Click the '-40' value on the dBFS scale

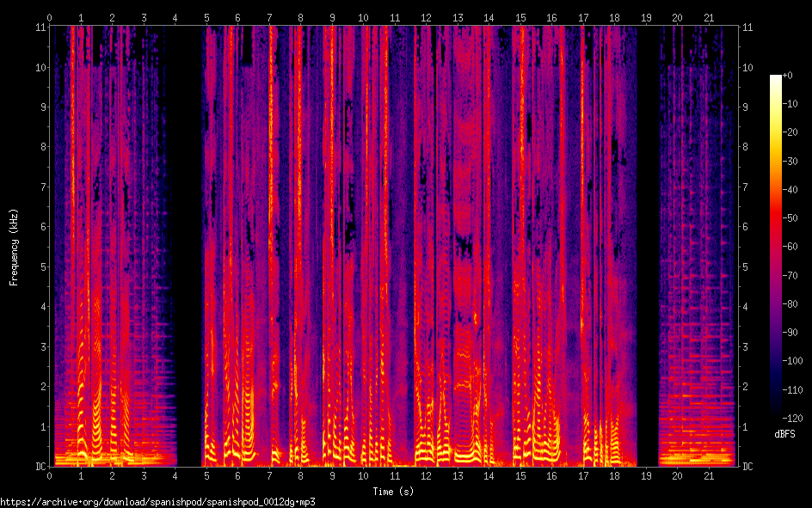(790, 190)
